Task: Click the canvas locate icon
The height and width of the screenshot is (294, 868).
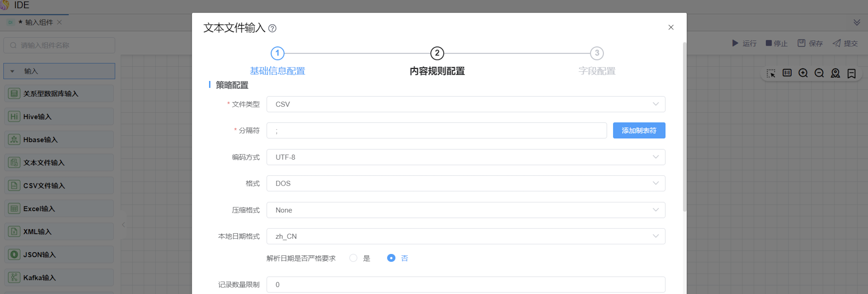Action: [835, 73]
